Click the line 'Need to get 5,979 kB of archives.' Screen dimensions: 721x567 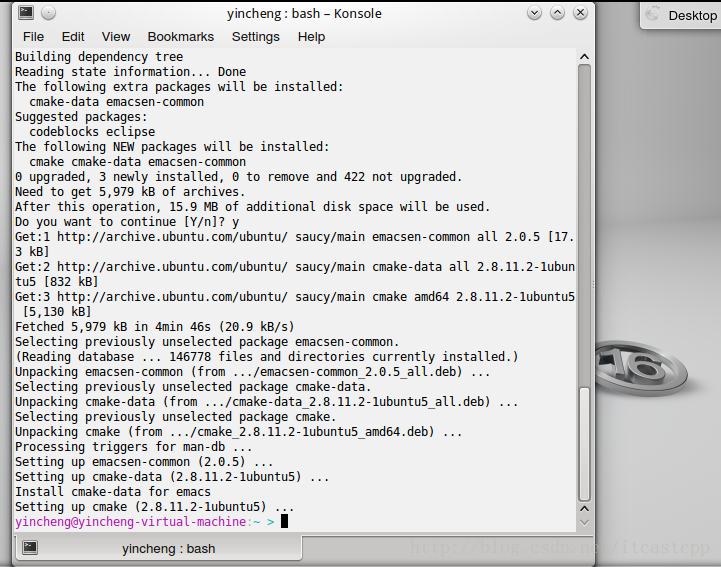click(131, 192)
